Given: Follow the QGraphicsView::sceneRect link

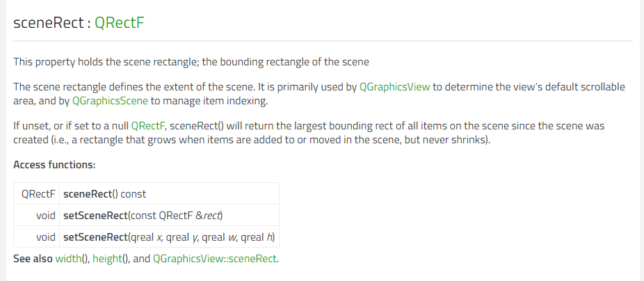Looking at the screenshot, I should point(215,259).
